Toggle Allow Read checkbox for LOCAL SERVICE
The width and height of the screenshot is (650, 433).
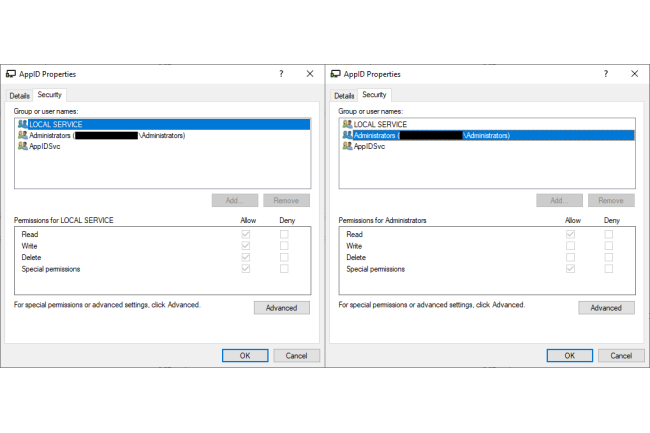pyautogui.click(x=246, y=234)
